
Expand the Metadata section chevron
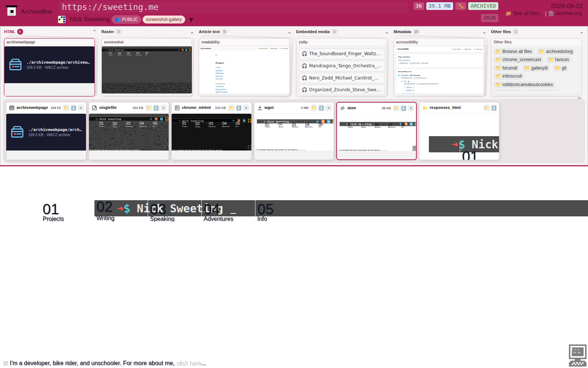click(484, 32)
